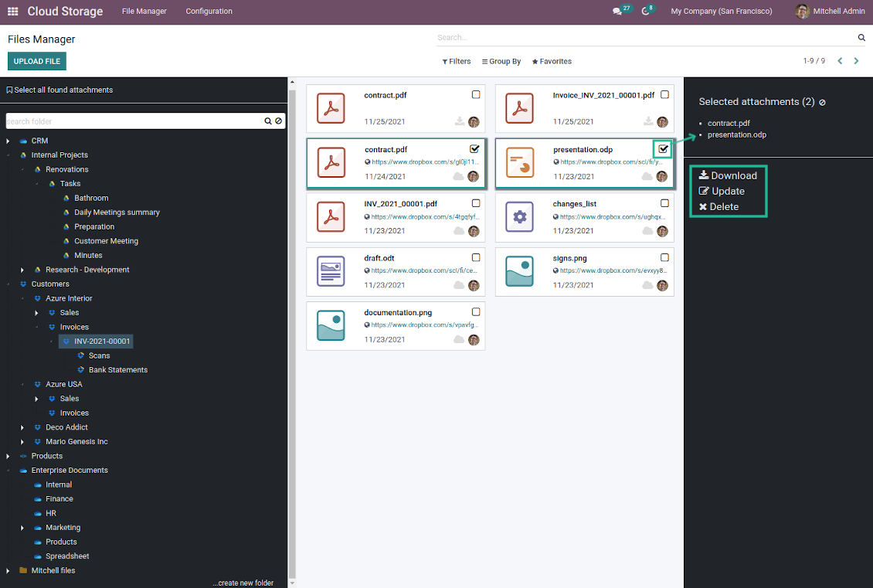The width and height of the screenshot is (873, 588).
Task: Expand the top-level Products folder with the sync icon
Action: click(8, 456)
